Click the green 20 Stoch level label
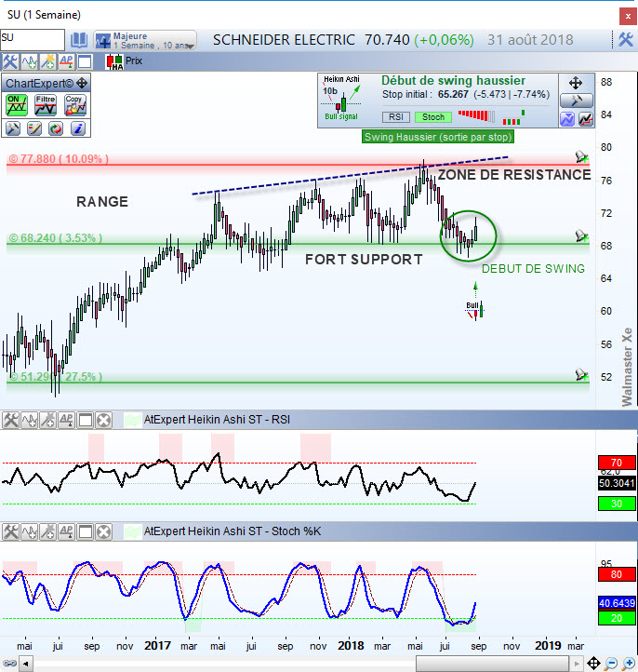The height and width of the screenshot is (672, 638). tap(617, 618)
